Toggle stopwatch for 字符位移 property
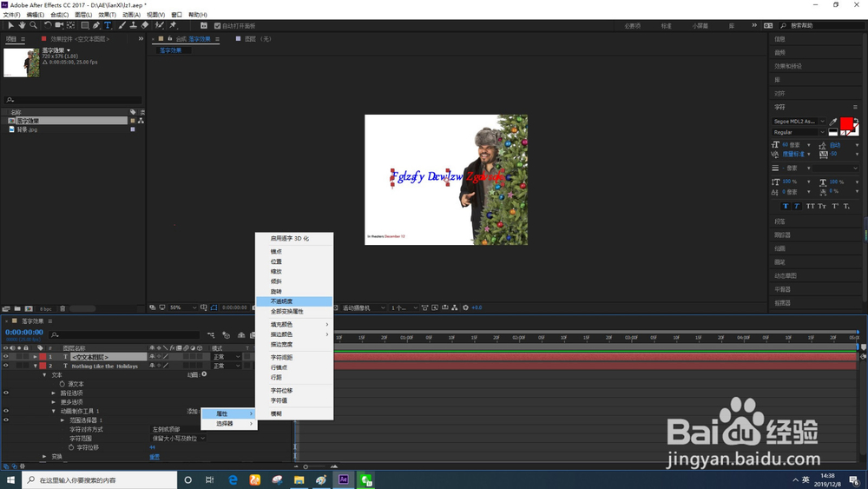 coord(71,447)
